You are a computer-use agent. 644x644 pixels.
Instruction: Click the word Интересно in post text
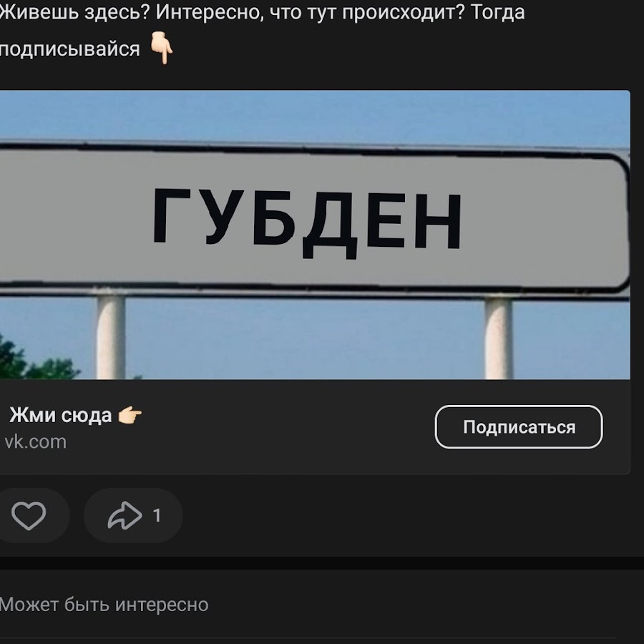(208, 12)
